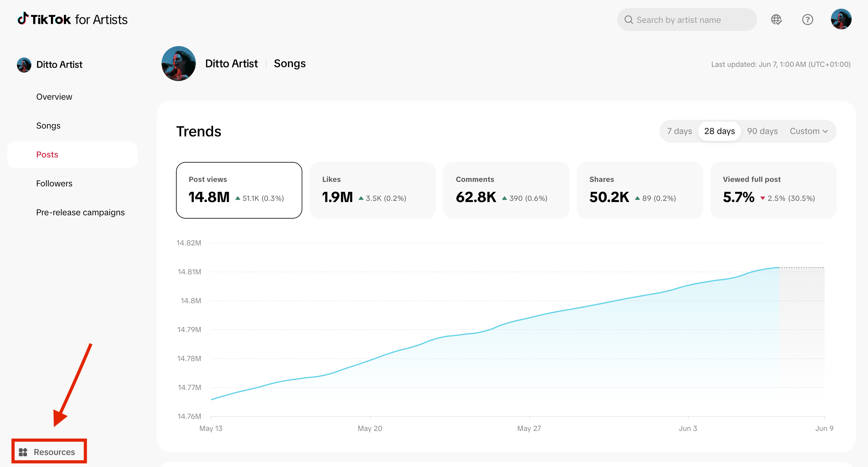868x467 pixels.
Task: Select the Comments metric card
Action: click(506, 190)
